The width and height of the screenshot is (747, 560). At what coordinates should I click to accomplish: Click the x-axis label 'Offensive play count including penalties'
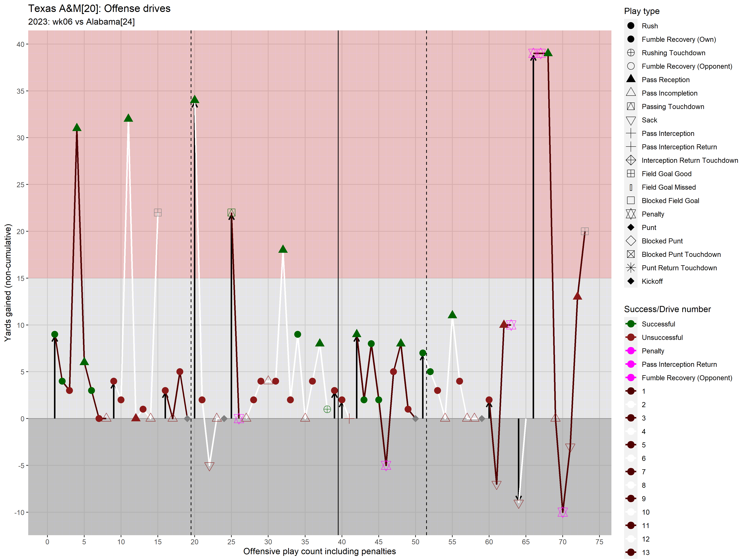click(x=320, y=551)
